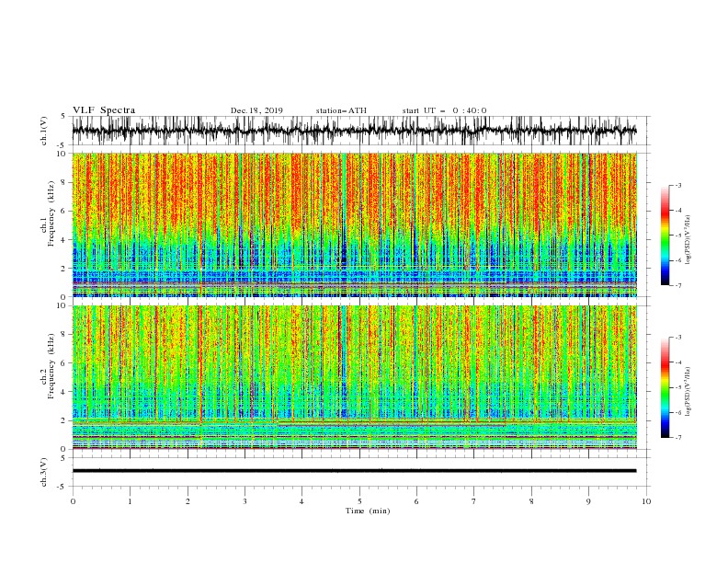This screenshot has width=728, height=563.
Task: Click time axis tick label "5"
Action: pyautogui.click(x=359, y=501)
